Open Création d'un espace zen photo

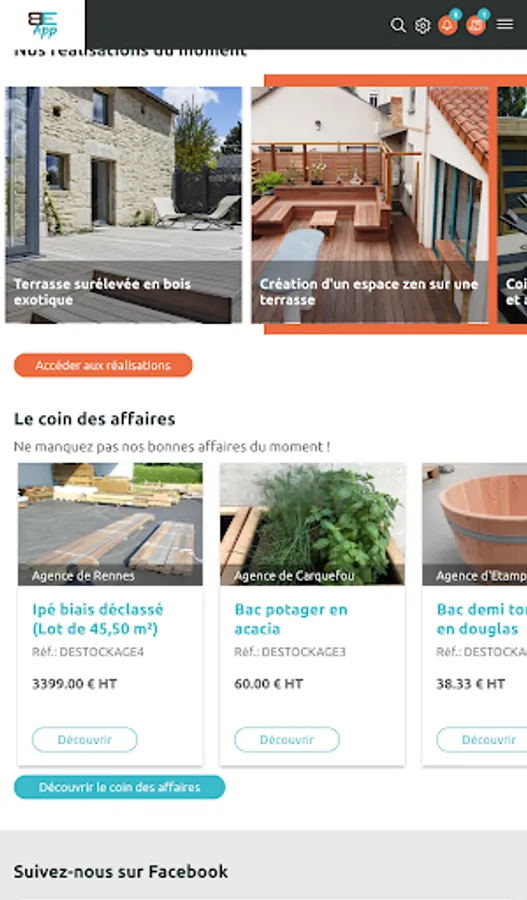[x=370, y=205]
